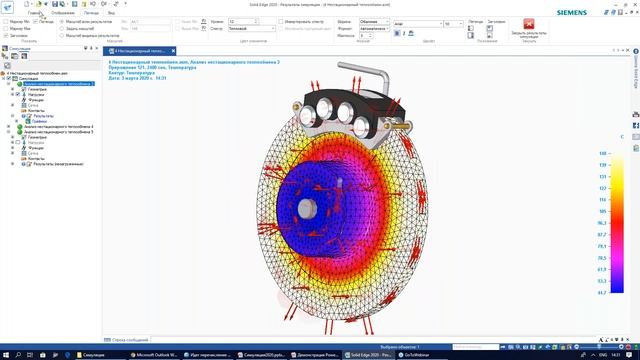This screenshot has height=360, width=640.
Task: Click the Facebook share icon on right sidebar
Action: tap(636, 125)
